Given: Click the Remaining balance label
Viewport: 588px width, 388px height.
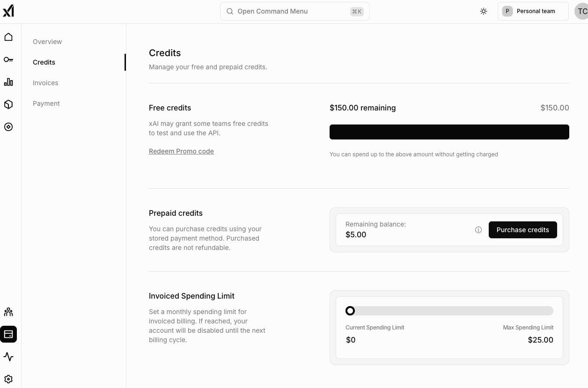Looking at the screenshot, I should [375, 224].
